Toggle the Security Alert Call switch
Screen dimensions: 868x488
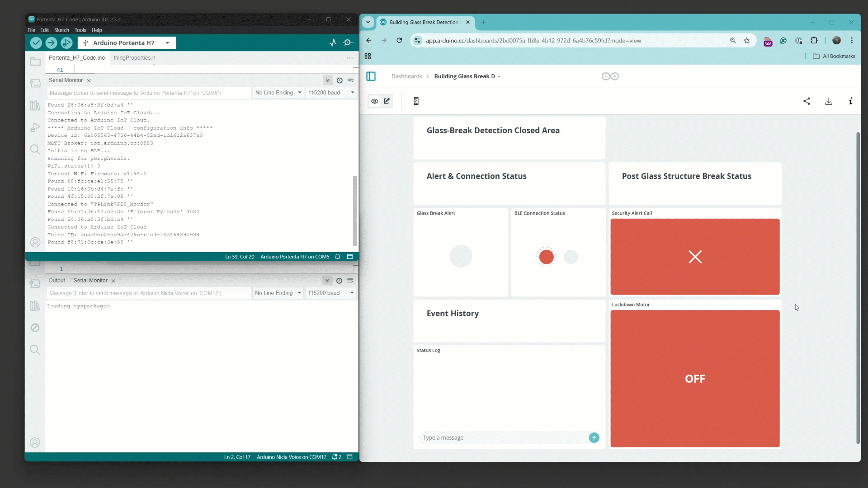tap(695, 257)
